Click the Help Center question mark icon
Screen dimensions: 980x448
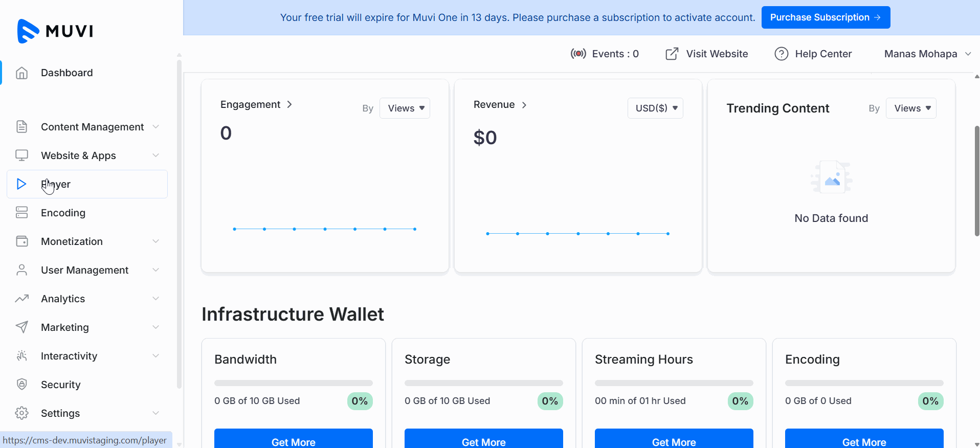click(781, 54)
